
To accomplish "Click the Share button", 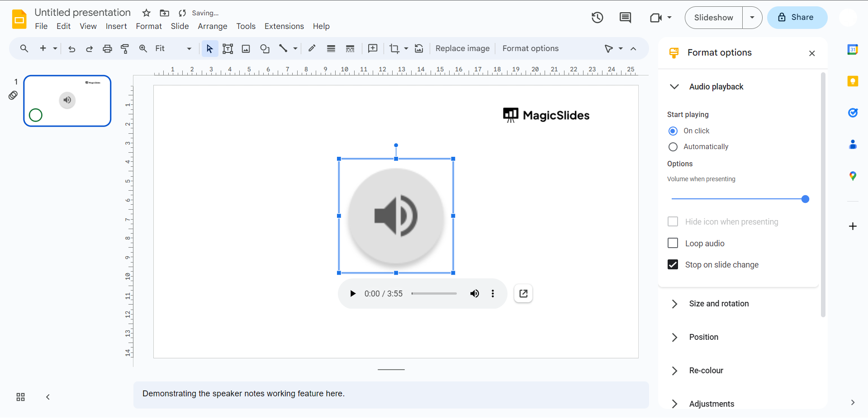I will pos(797,18).
